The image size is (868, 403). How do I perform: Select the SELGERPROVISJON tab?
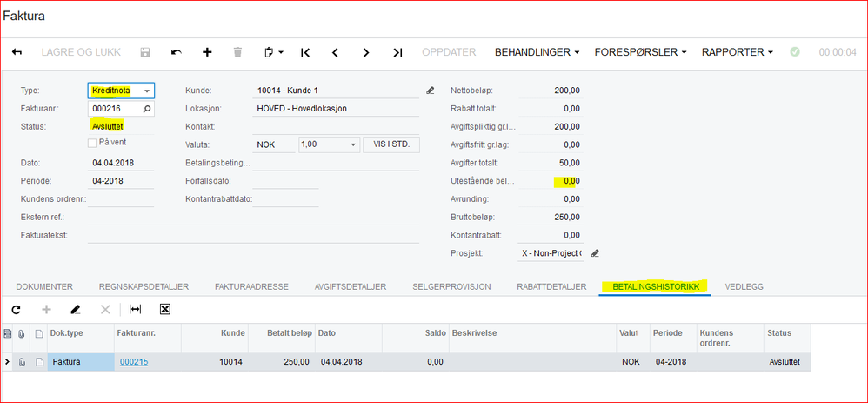pyautogui.click(x=451, y=286)
